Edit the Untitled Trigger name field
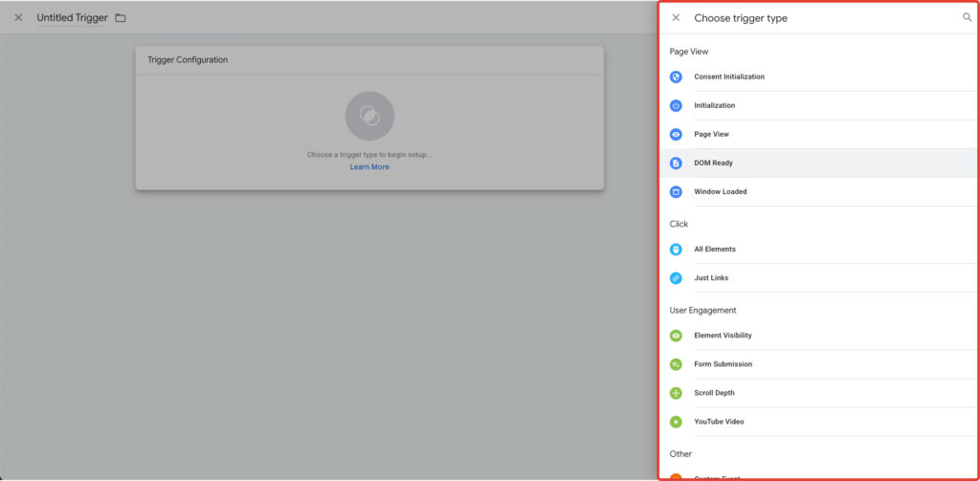Viewport: 980px width, 481px height. [x=72, y=18]
